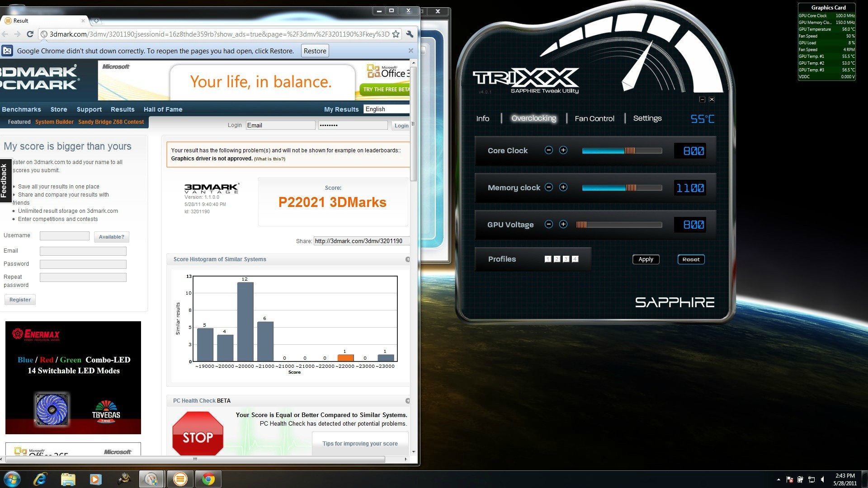Screen dimensions: 868x488
Task: Bookmark this page with the star
Action: [x=396, y=34]
